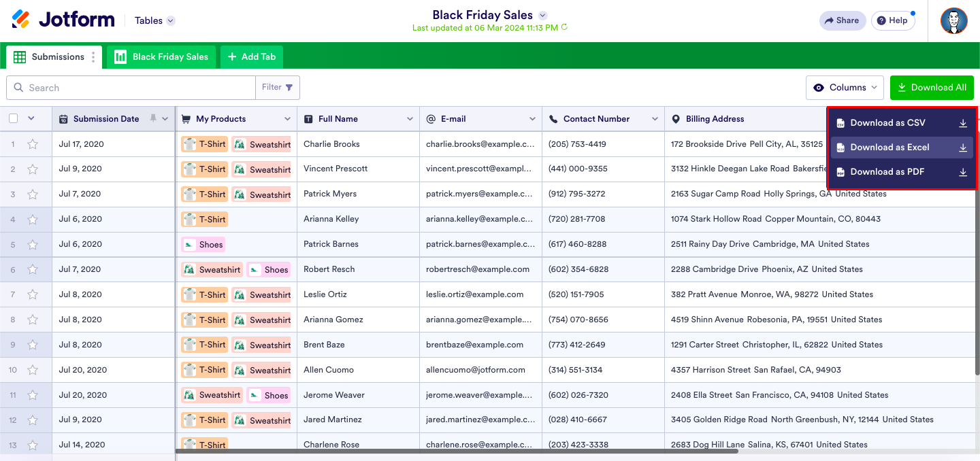Click the Filter button
The width and height of the screenshot is (980, 461).
(278, 88)
